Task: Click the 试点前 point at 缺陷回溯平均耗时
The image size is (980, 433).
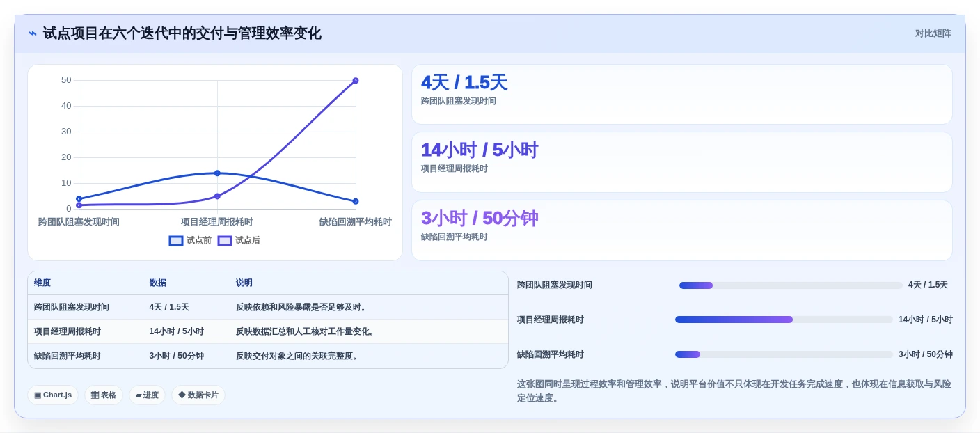Action: point(356,201)
